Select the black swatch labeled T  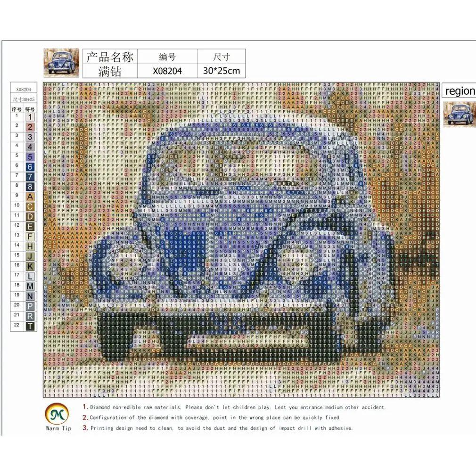click(x=30, y=326)
